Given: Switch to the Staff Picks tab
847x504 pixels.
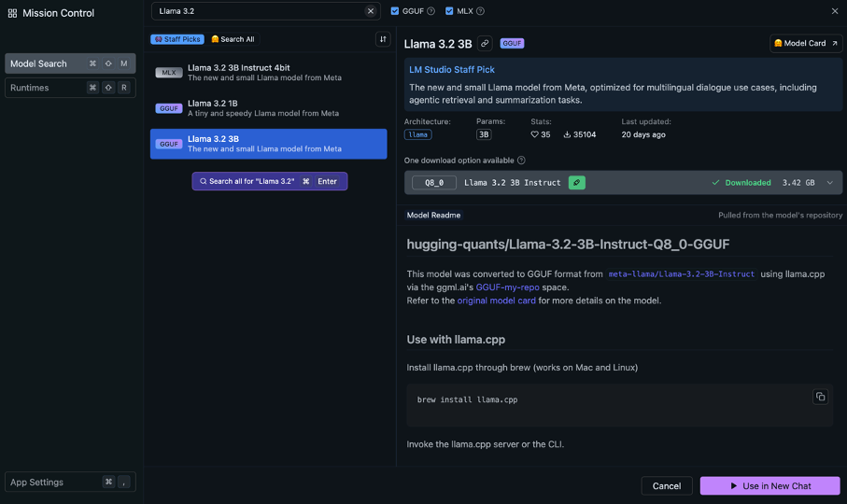Looking at the screenshot, I should (177, 39).
